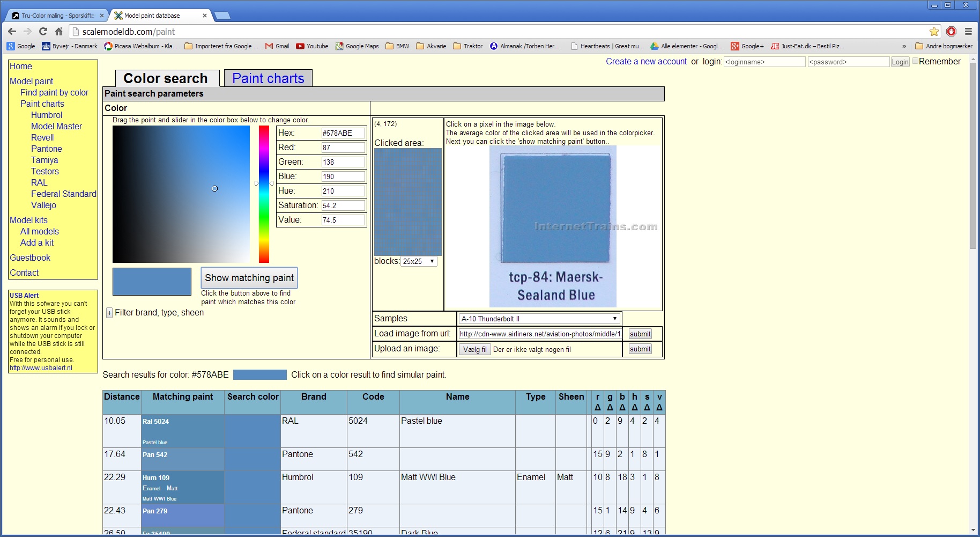980x537 pixels.
Task: Open the Samples A-10 Thunderbolt II dropdown
Action: tap(539, 319)
